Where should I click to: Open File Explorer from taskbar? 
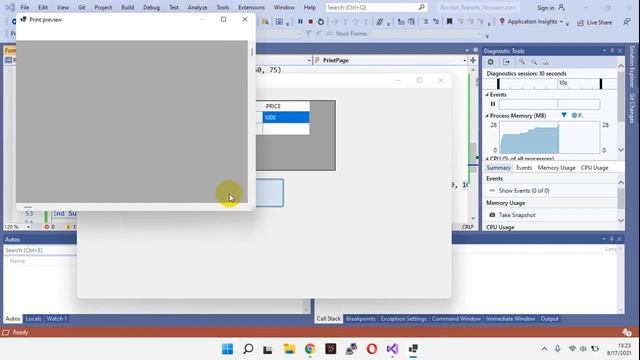pos(289,349)
